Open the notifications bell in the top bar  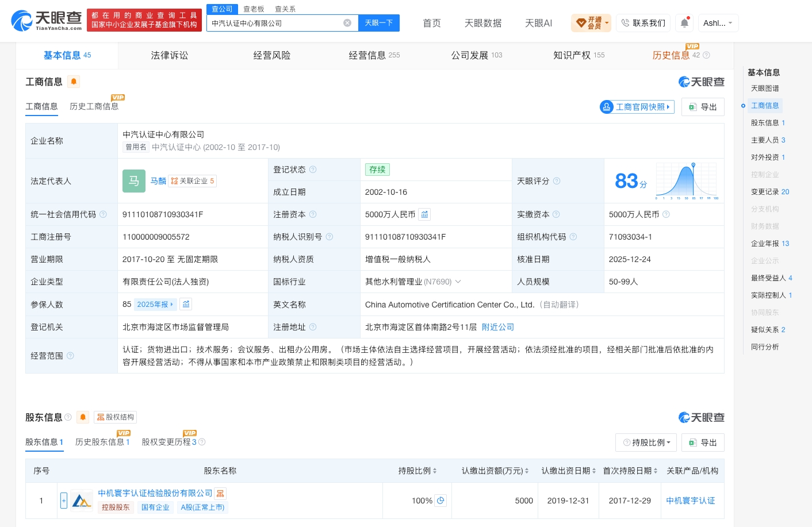coord(684,23)
